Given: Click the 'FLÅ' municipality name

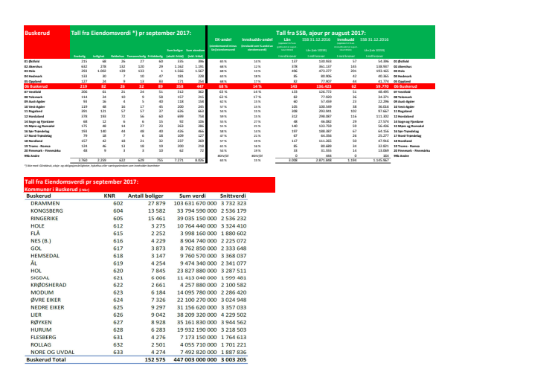Looking at the screenshot, I should [35, 234].
